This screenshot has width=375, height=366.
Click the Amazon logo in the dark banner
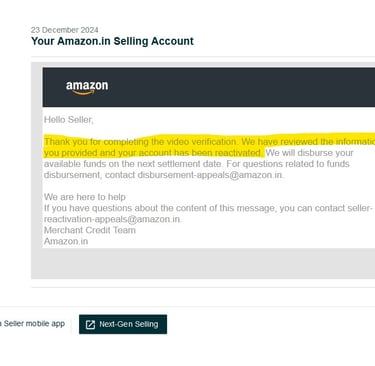tap(87, 87)
